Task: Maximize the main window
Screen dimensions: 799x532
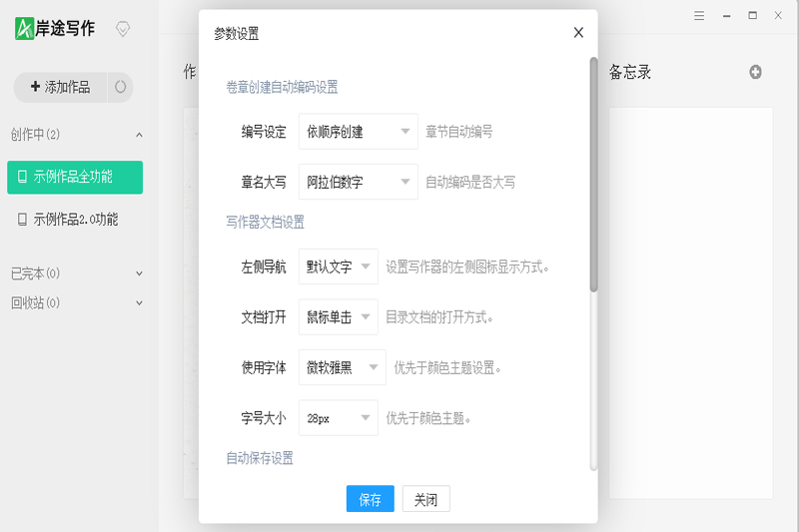Action: coord(753,15)
